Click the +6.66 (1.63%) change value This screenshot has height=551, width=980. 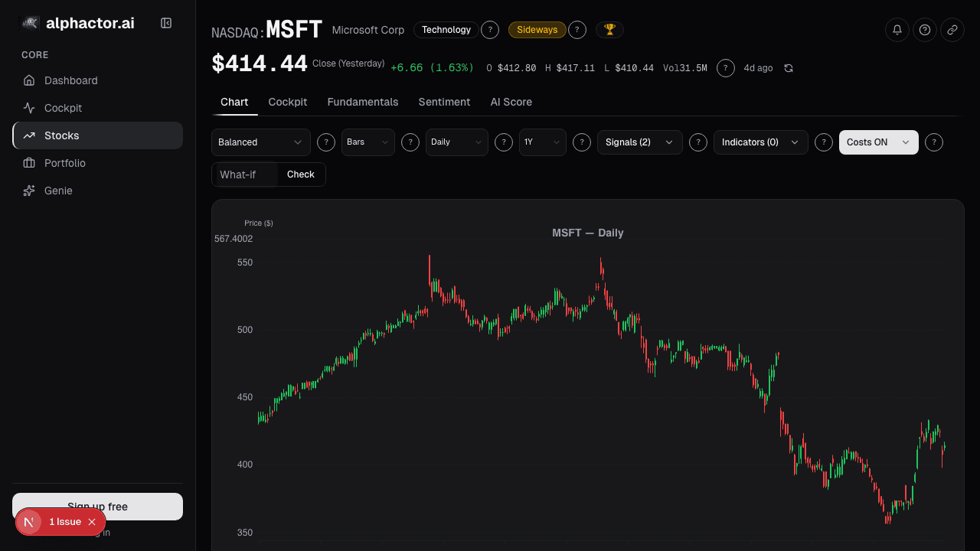[x=433, y=68]
